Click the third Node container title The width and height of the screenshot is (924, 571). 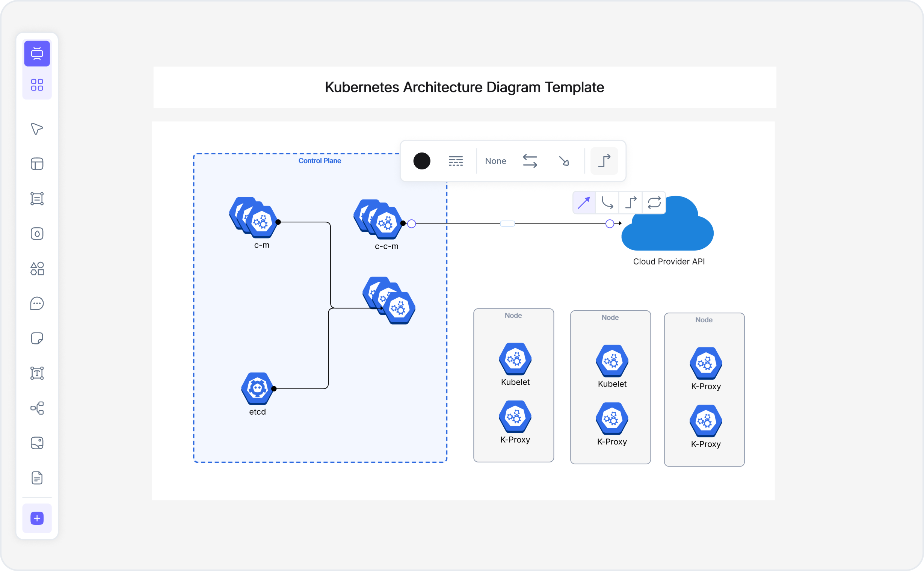[704, 320]
